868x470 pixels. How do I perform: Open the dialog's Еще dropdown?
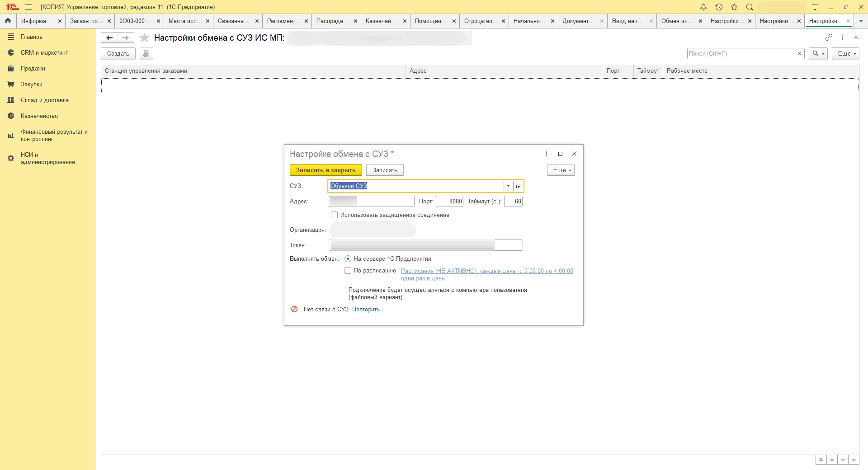[x=561, y=170]
